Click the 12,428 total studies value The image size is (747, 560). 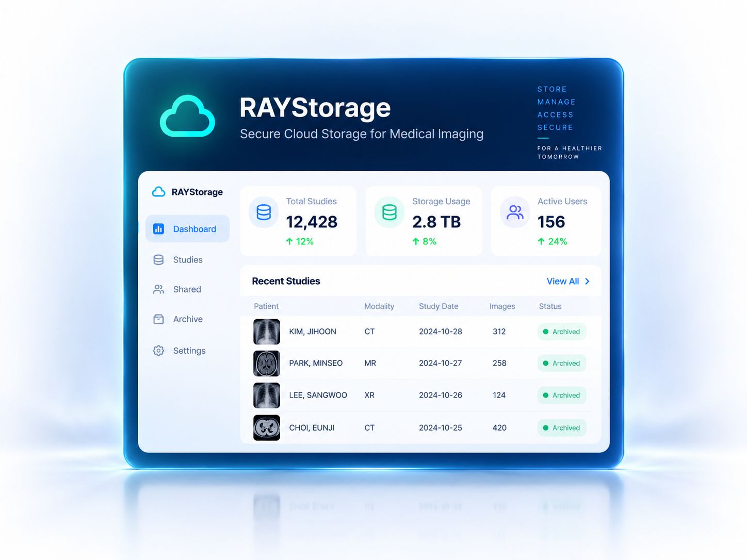[312, 222]
